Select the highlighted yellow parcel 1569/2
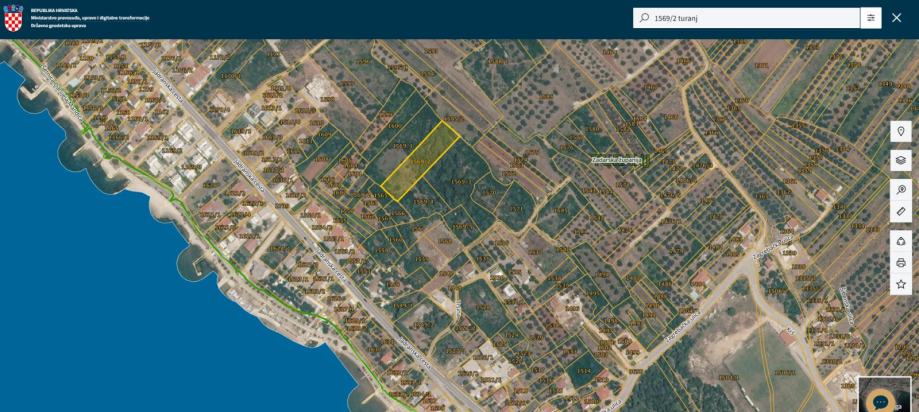The image size is (919, 412). point(420,161)
